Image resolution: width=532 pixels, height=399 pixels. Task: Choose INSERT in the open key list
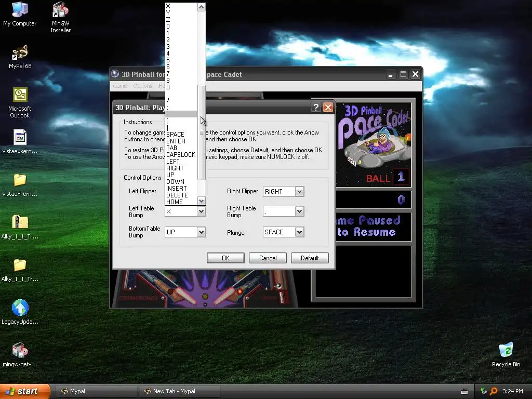click(x=181, y=189)
